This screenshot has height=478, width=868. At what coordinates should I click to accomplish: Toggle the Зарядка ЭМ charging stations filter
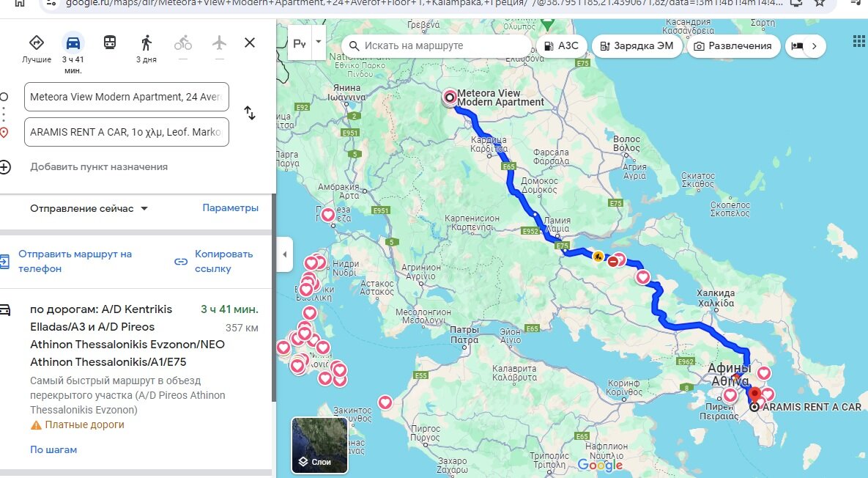point(636,45)
